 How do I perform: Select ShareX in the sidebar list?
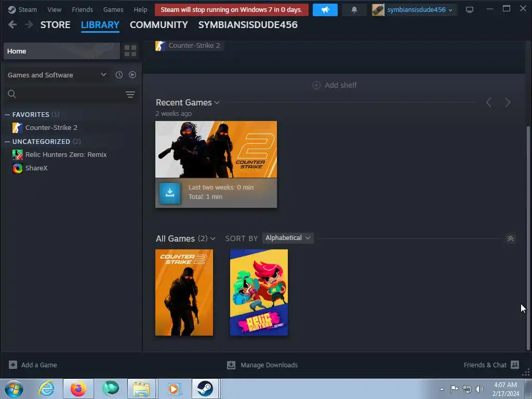36,168
